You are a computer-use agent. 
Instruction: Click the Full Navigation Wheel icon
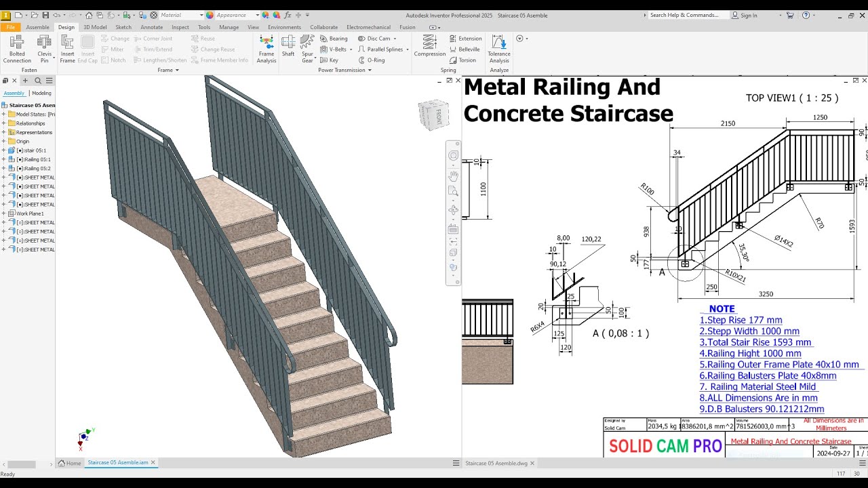pos(454,156)
